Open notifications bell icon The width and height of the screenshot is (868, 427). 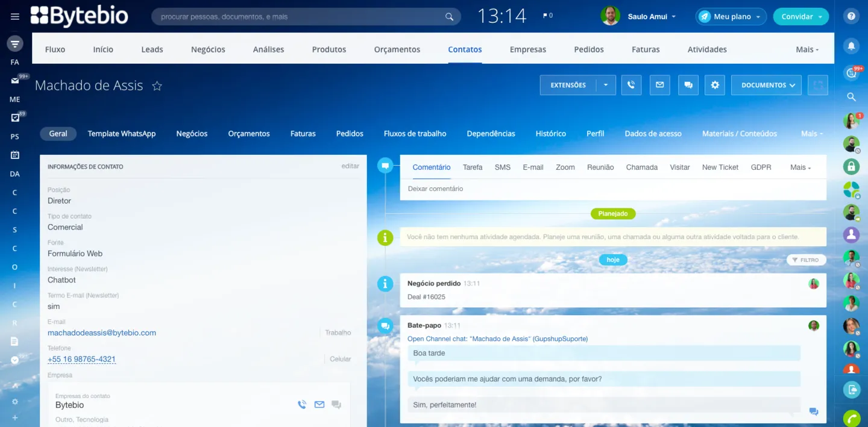[x=851, y=45]
